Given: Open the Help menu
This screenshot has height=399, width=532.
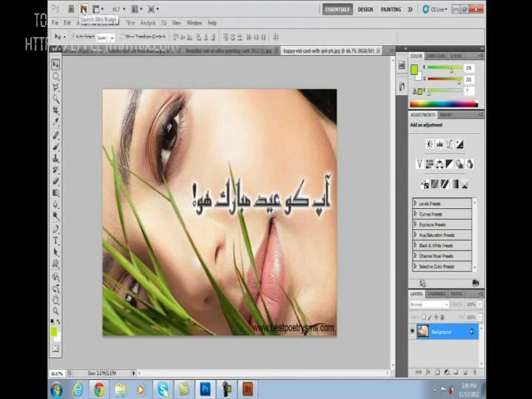Looking at the screenshot, I should coord(212,23).
